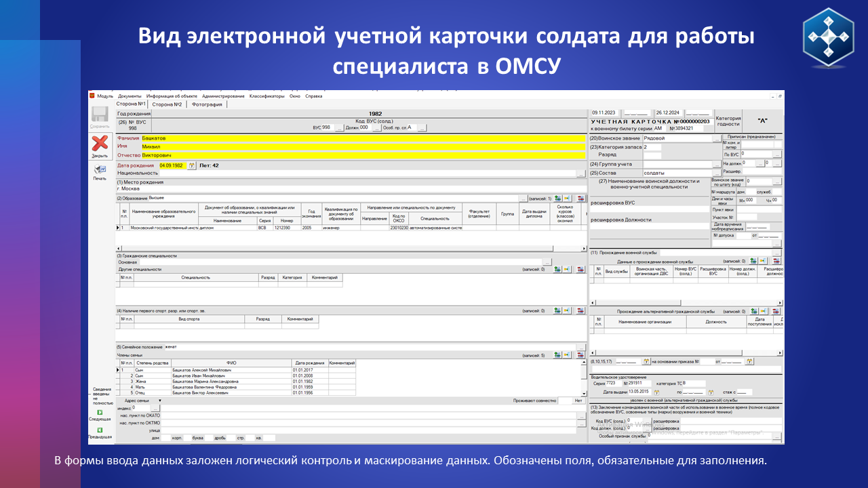Open the Группа учета lookup button

[x=717, y=164]
